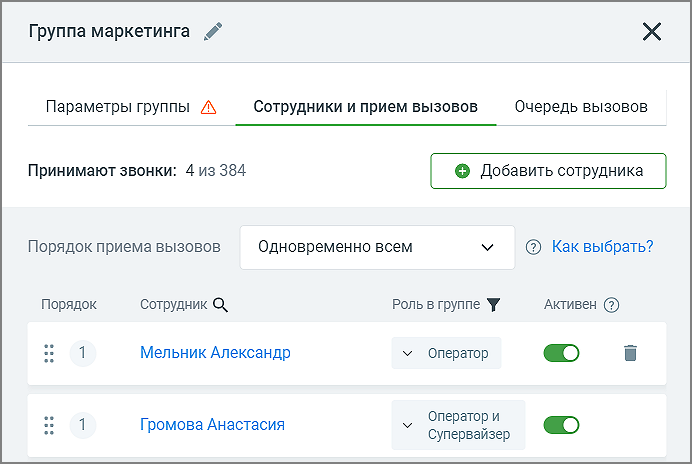Click the '4 из 384' count text

216,171
